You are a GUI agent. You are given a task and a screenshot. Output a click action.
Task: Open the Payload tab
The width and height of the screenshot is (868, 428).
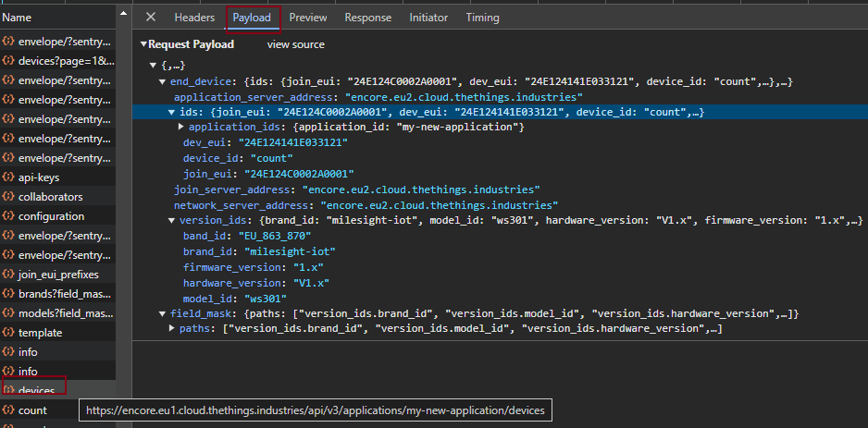[x=252, y=18]
